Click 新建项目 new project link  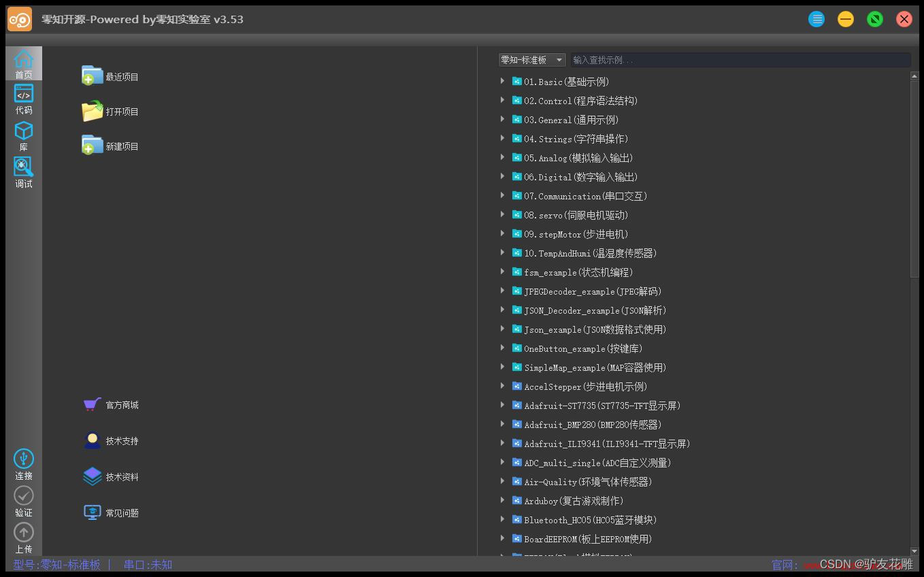[122, 146]
